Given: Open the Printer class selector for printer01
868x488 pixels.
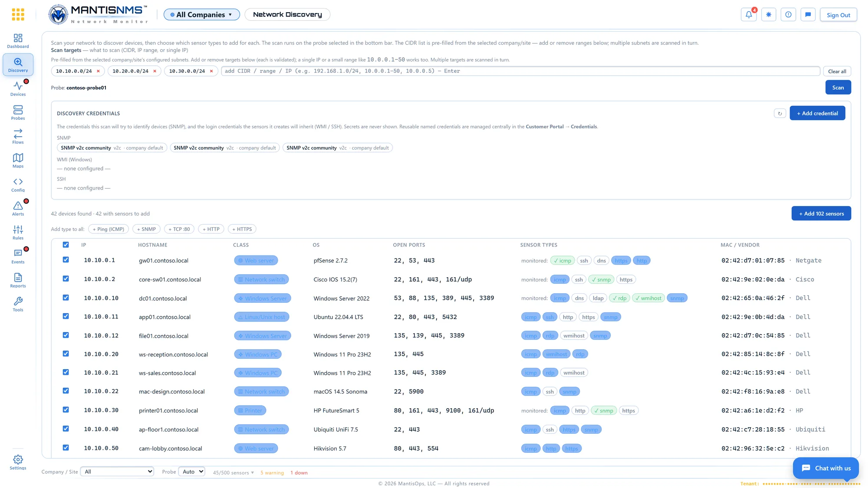Looking at the screenshot, I should [x=250, y=411].
